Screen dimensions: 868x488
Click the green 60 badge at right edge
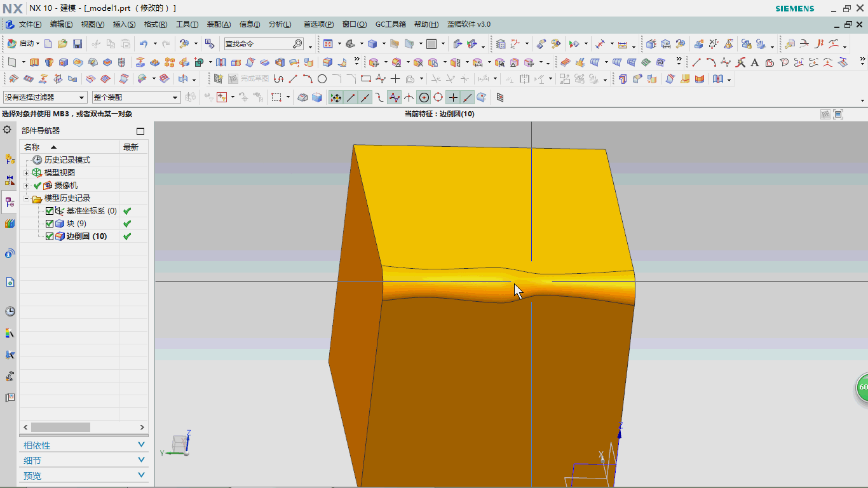[x=862, y=387]
